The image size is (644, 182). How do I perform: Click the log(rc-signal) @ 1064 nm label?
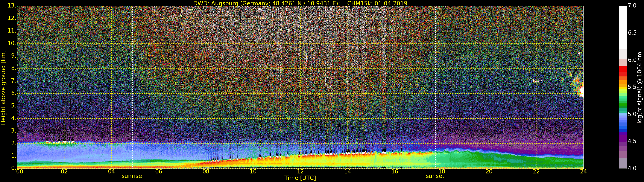[x=640, y=88]
